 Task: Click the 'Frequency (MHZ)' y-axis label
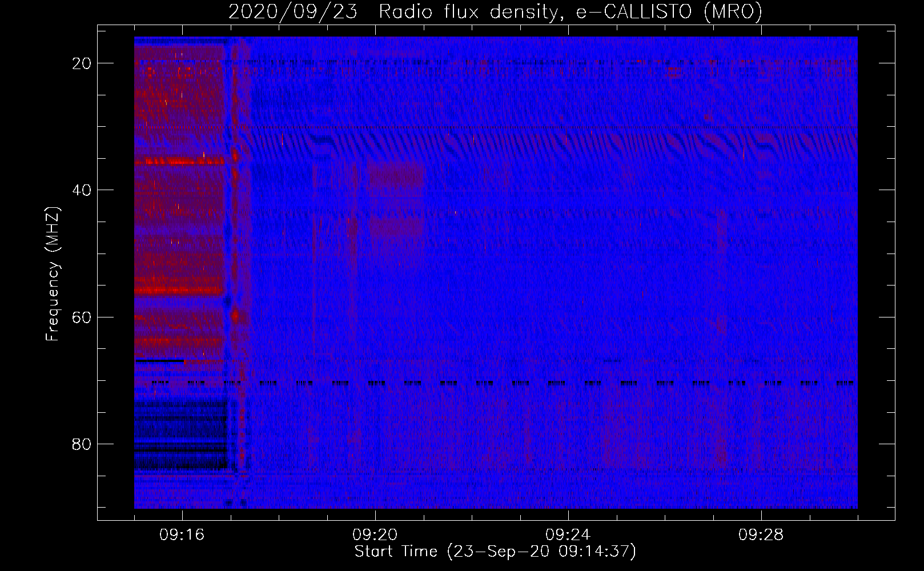point(52,274)
